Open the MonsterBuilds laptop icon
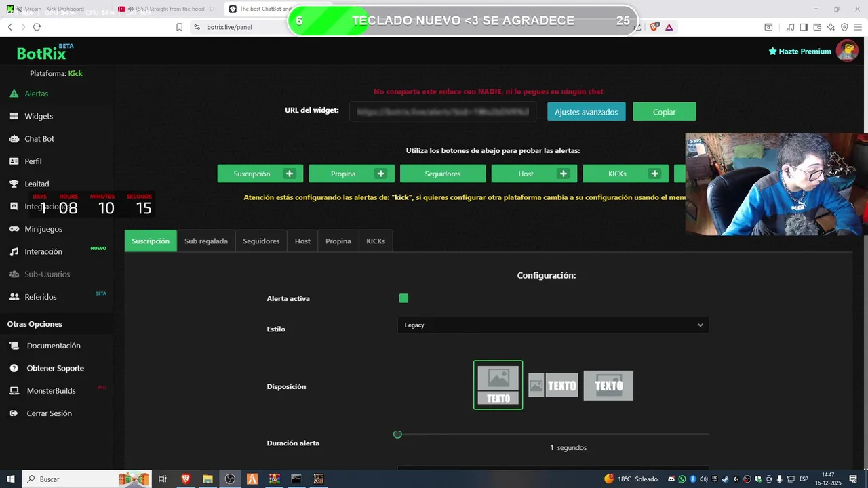Image resolution: width=868 pixels, height=488 pixels. point(14,391)
